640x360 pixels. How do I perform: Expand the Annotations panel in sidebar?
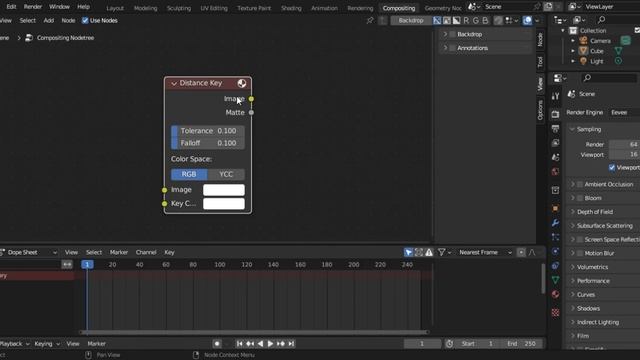click(445, 48)
